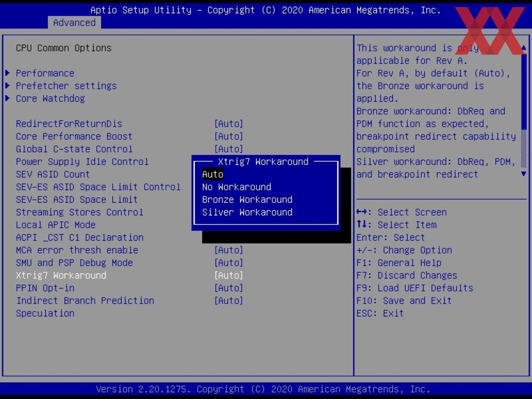Click help panel scroll up arrow
The height and width of the screenshot is (399, 532).
[x=524, y=48]
